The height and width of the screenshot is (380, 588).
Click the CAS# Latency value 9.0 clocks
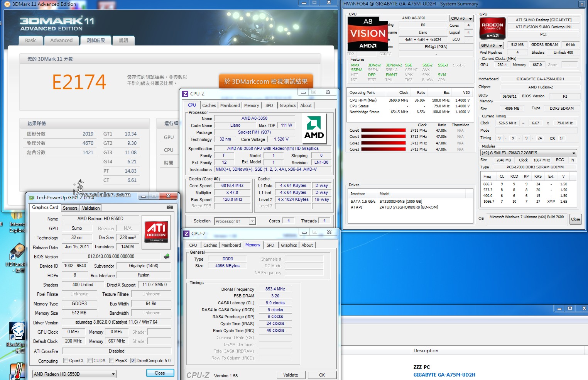[275, 303]
